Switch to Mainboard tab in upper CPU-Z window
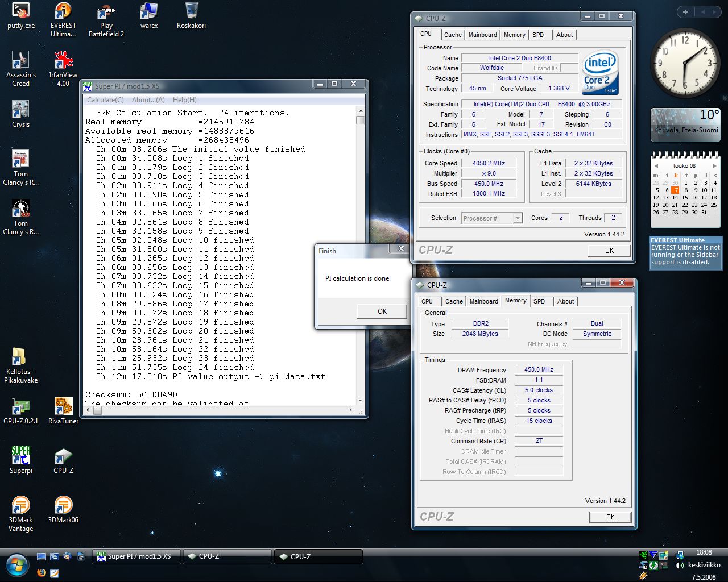Viewport: 728px width, 582px height. pos(483,35)
